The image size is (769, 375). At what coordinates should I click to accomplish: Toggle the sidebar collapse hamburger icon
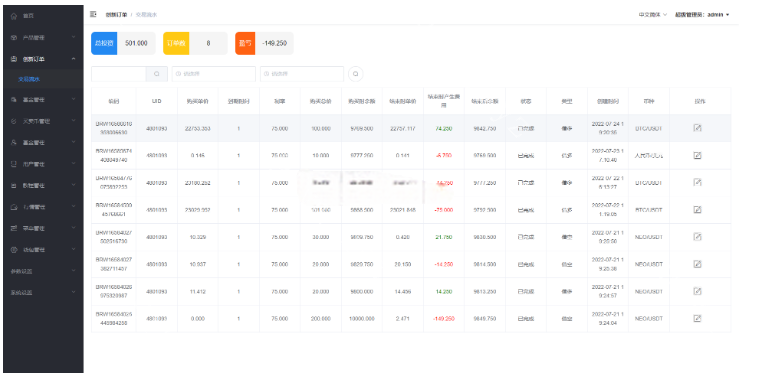click(93, 14)
